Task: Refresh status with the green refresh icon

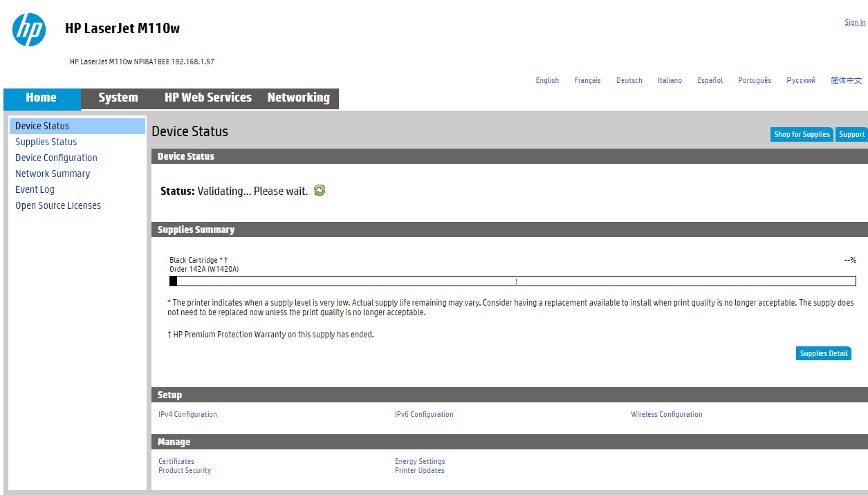Action: pyautogui.click(x=320, y=190)
